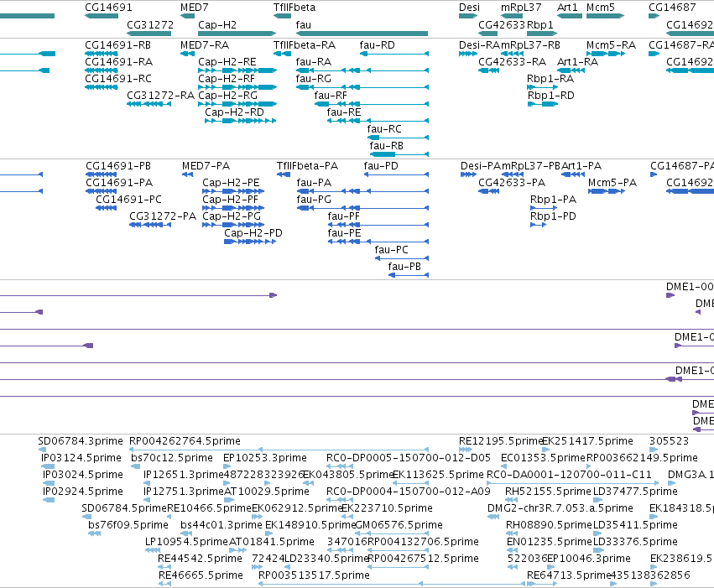Click the Cap-H2-RD transcript label
714x588 pixels.
pyautogui.click(x=235, y=112)
